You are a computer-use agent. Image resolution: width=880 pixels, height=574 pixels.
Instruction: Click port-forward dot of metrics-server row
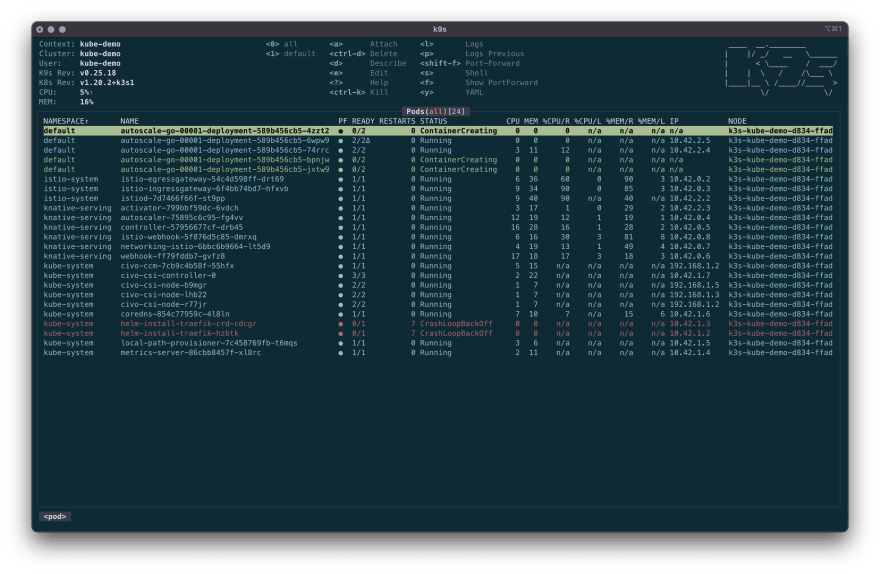tap(341, 353)
